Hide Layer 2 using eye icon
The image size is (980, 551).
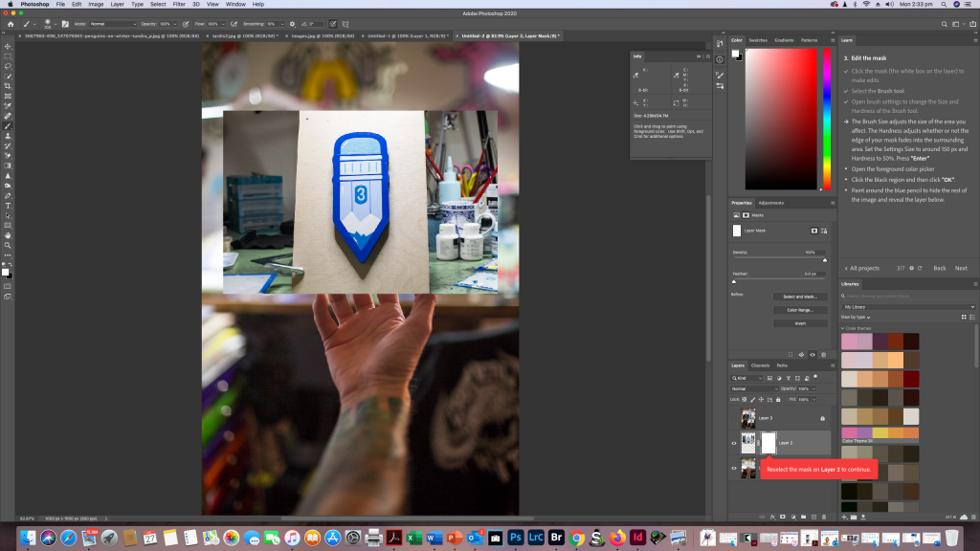click(735, 443)
